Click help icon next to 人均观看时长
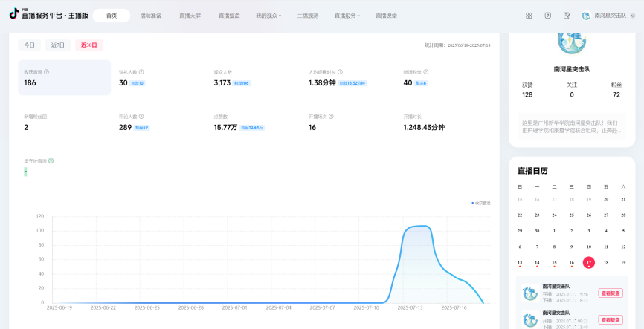644x329 pixels. coord(340,72)
